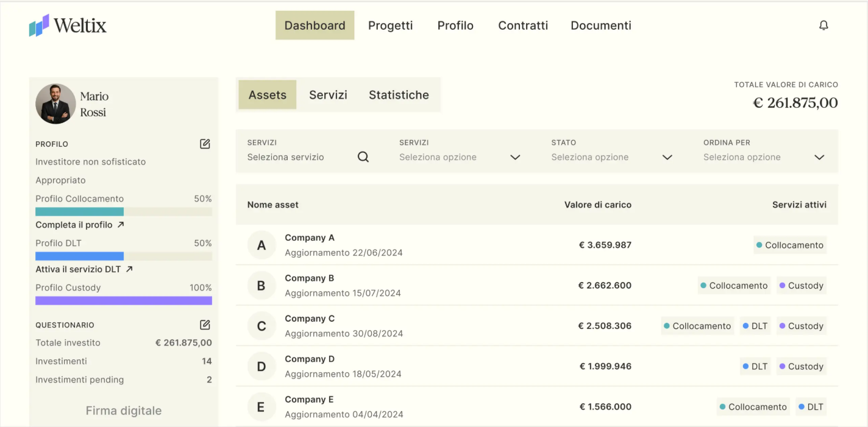The height and width of the screenshot is (427, 868).
Task: Click the Completa il profilo link
Action: 79,225
